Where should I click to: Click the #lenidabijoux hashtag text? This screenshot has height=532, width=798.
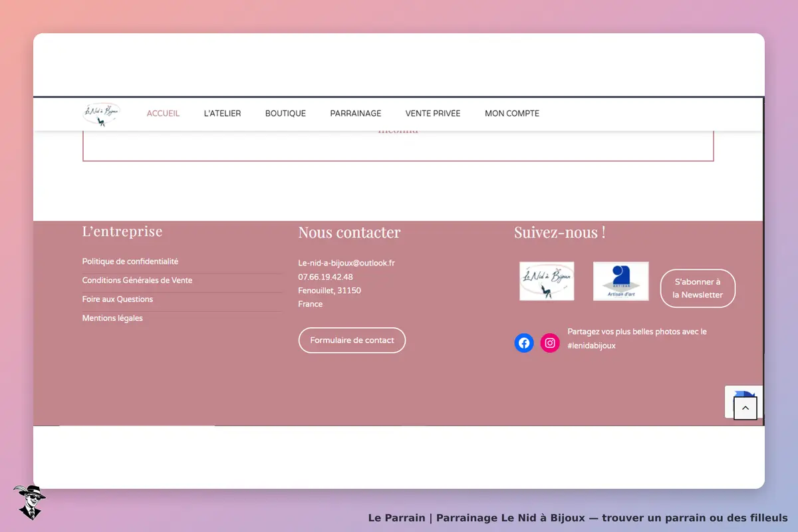click(591, 346)
